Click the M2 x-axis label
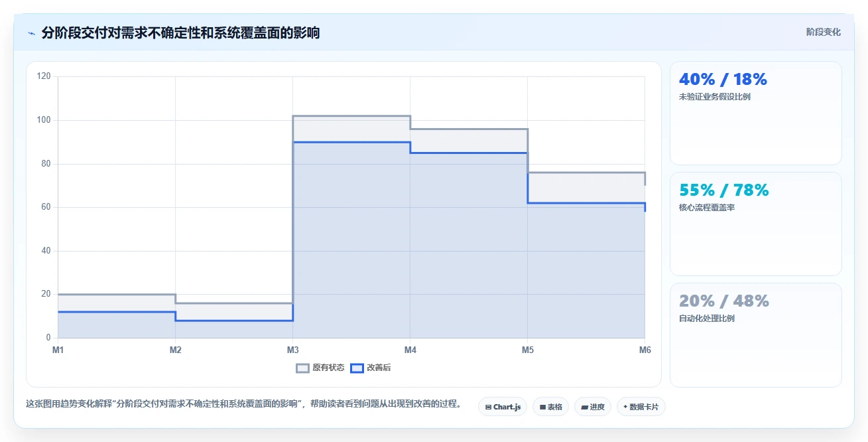This screenshot has width=868, height=442. click(x=175, y=350)
